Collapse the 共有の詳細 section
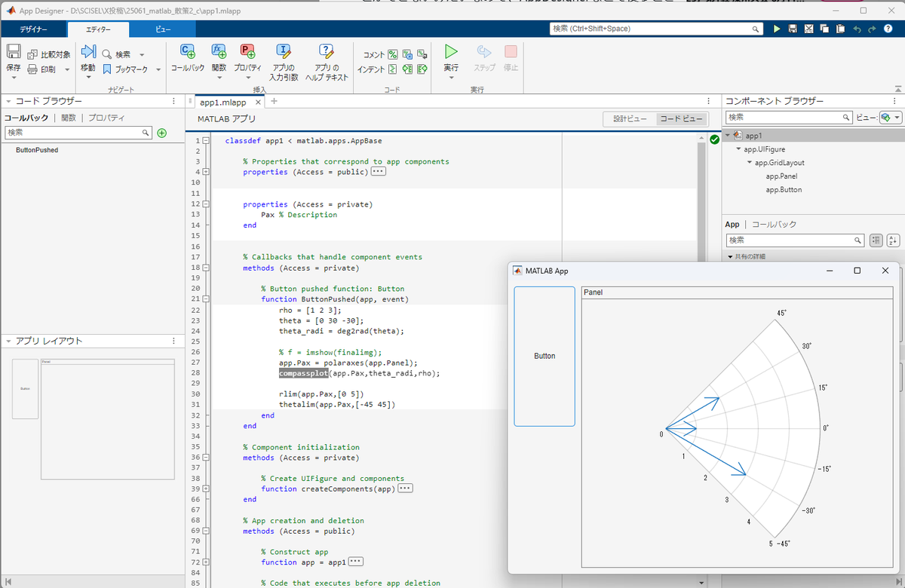This screenshot has height=588, width=905. coord(730,257)
